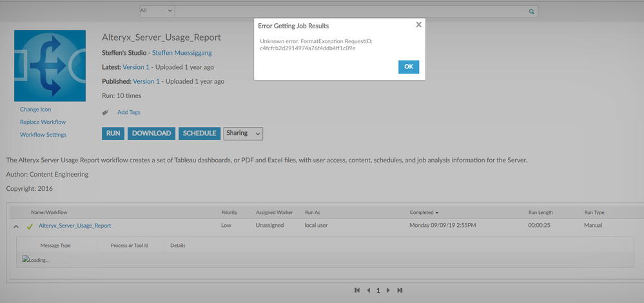Click the tag icon beside Add Tags
Viewport: 644px width, 303px height.
[x=106, y=112]
